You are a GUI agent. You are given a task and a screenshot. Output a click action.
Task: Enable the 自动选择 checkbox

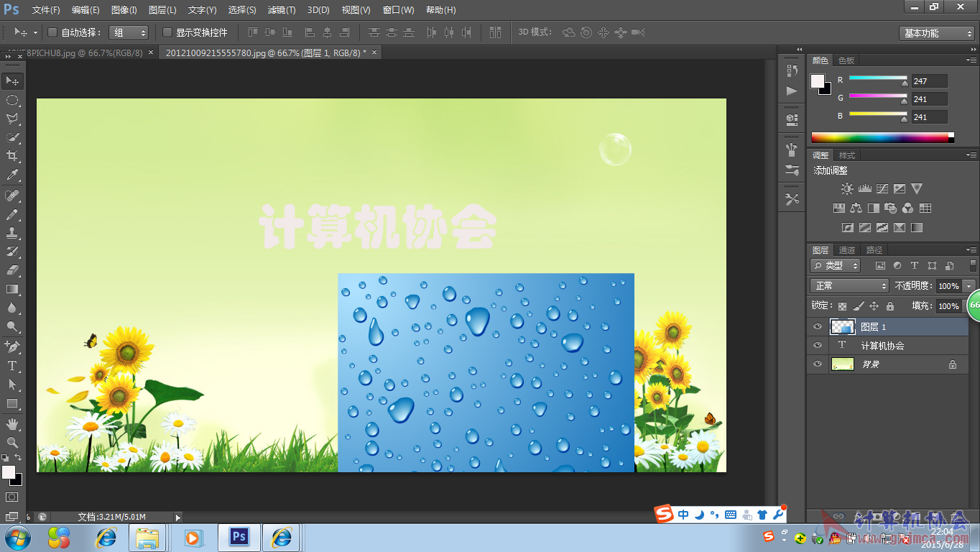point(52,32)
